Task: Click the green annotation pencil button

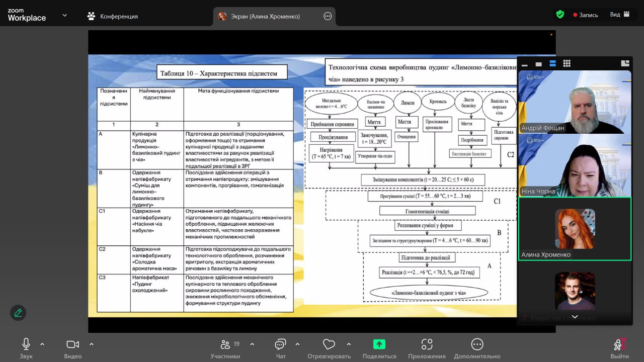Action: click(18, 313)
